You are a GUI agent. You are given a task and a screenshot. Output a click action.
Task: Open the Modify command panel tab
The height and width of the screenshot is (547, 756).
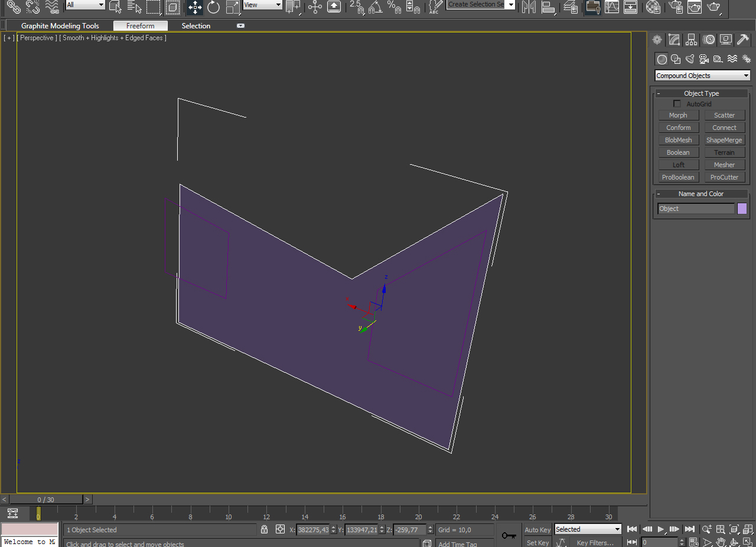click(674, 40)
